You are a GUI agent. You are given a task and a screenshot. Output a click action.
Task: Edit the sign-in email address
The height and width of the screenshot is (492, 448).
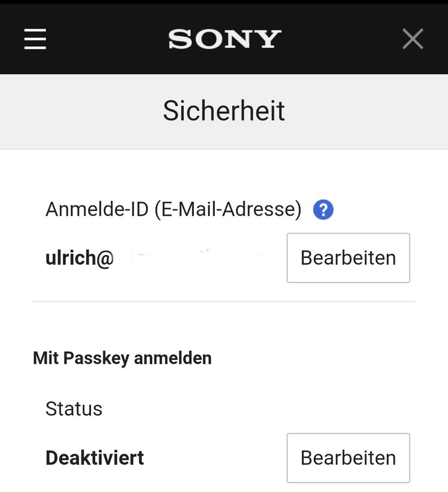[348, 258]
